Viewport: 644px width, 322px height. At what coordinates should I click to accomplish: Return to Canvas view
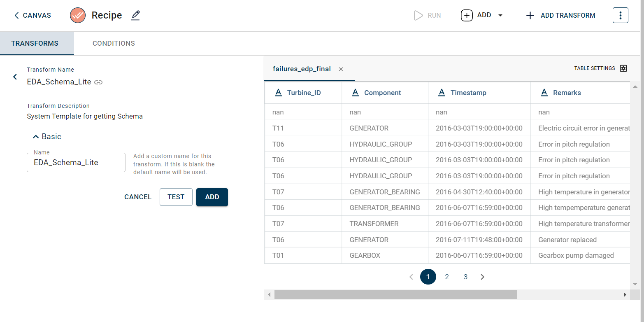coord(33,16)
